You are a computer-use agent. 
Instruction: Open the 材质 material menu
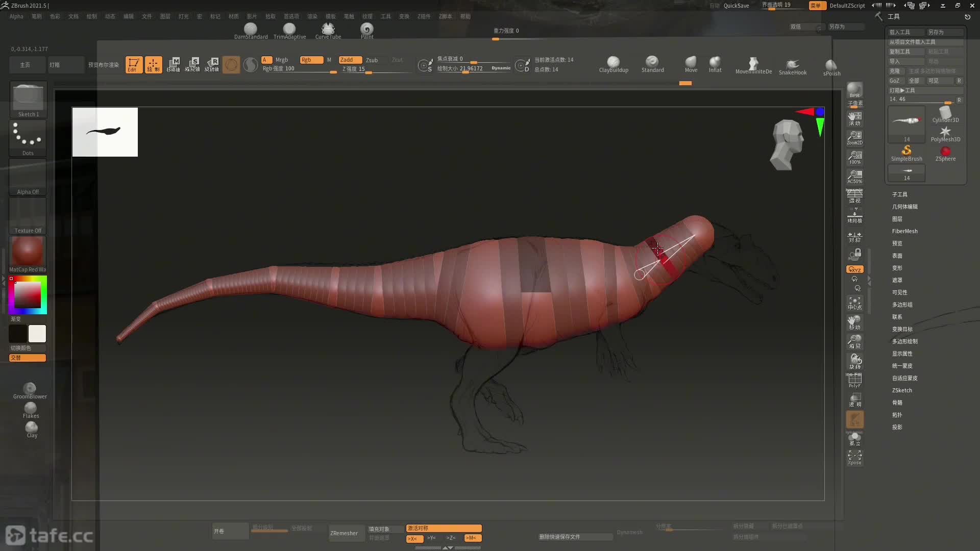pyautogui.click(x=233, y=16)
